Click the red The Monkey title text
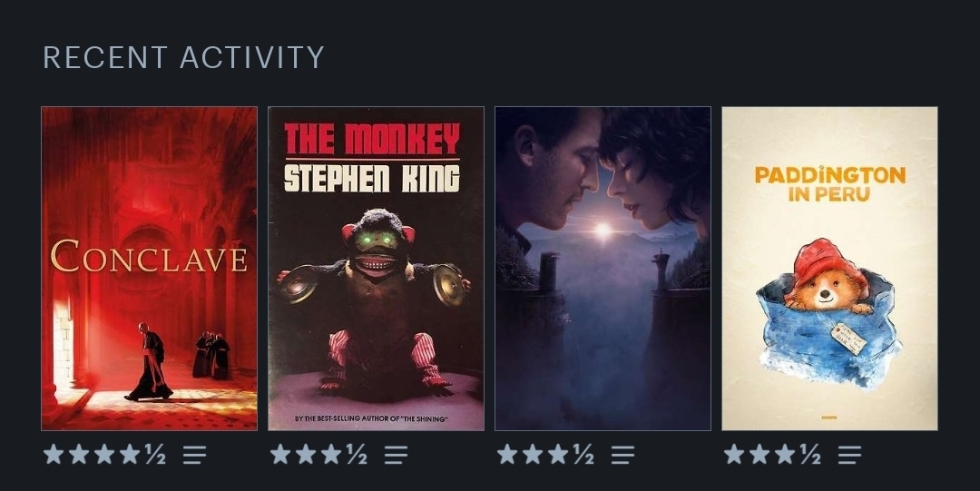The height and width of the screenshot is (491, 980). coord(372,139)
